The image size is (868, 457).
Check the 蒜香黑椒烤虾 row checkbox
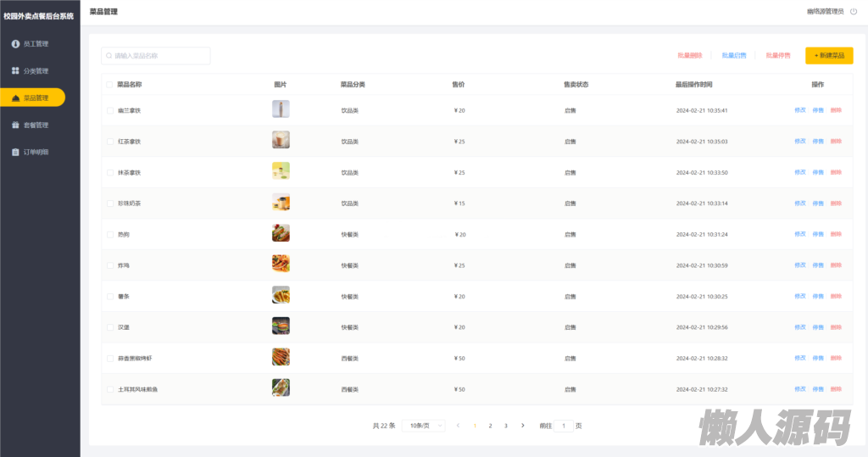pos(110,359)
